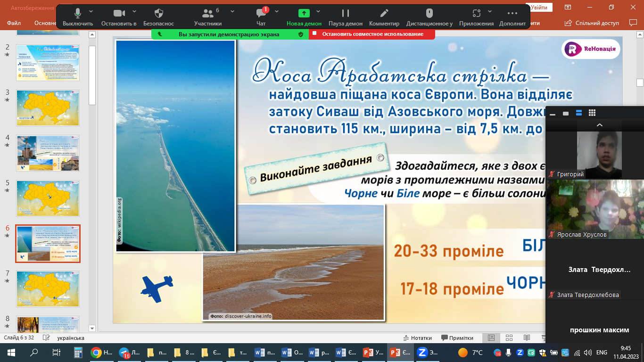The height and width of the screenshot is (362, 644).
Task: Open Task View on taskbar
Action: 56,352
